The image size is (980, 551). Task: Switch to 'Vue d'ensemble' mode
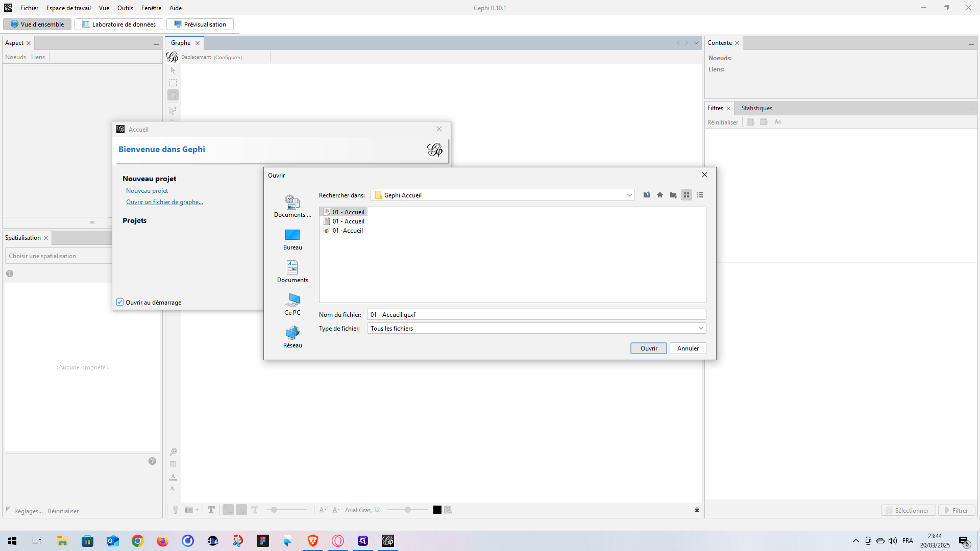coord(37,24)
